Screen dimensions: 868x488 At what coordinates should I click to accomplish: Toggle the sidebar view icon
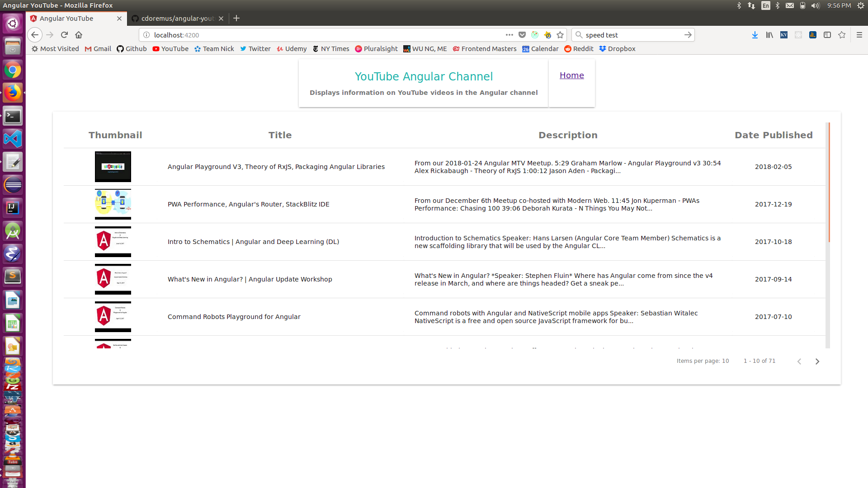(x=827, y=35)
